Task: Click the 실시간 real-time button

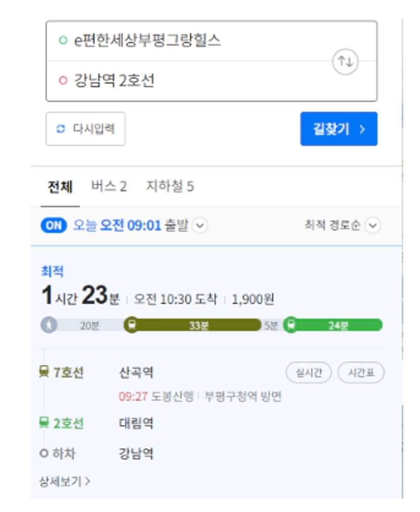Action: coord(309,372)
